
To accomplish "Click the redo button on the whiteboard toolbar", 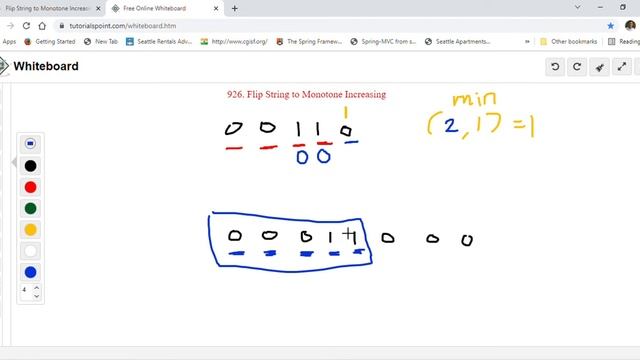I will tap(577, 67).
